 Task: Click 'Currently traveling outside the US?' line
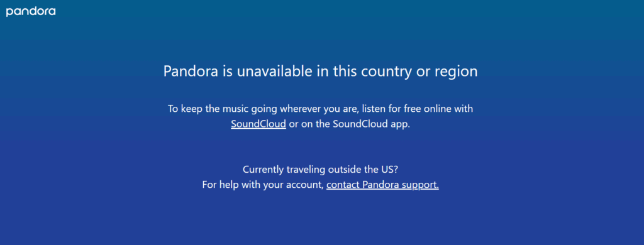(x=320, y=170)
